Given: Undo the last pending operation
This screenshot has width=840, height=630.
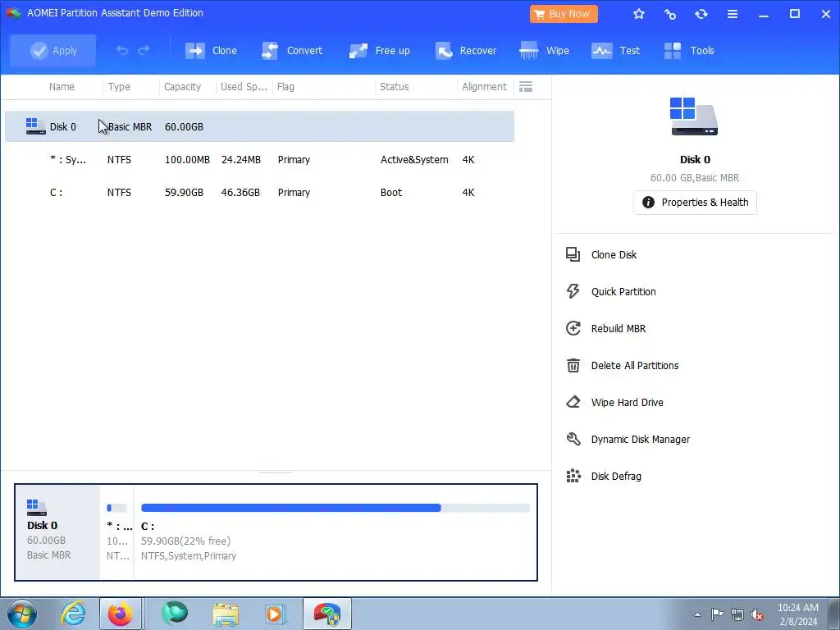Looking at the screenshot, I should pos(122,50).
